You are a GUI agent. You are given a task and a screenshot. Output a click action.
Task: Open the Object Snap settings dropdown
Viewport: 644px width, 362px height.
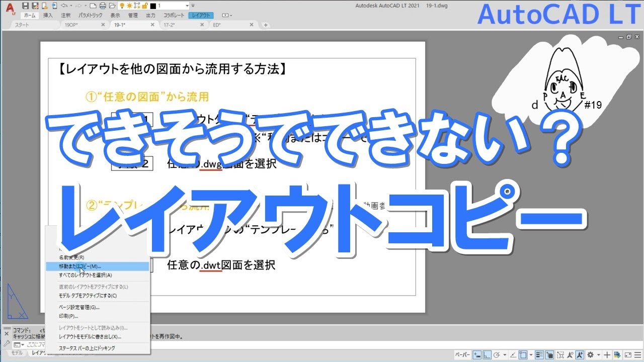coord(531,354)
